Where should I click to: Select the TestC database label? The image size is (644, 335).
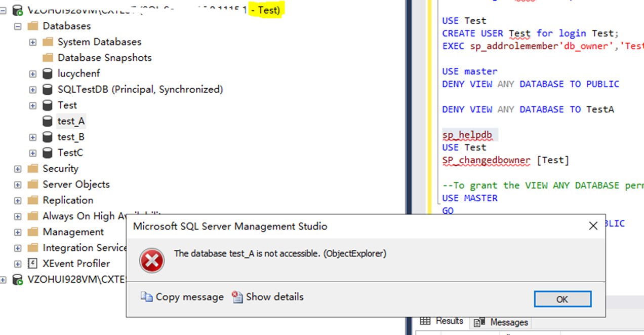(70, 153)
